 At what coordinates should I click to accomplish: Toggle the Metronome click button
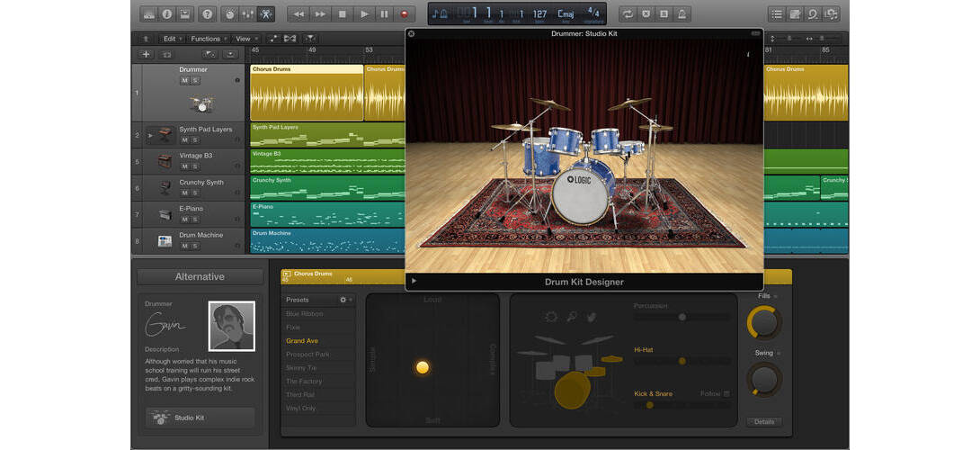tap(682, 13)
